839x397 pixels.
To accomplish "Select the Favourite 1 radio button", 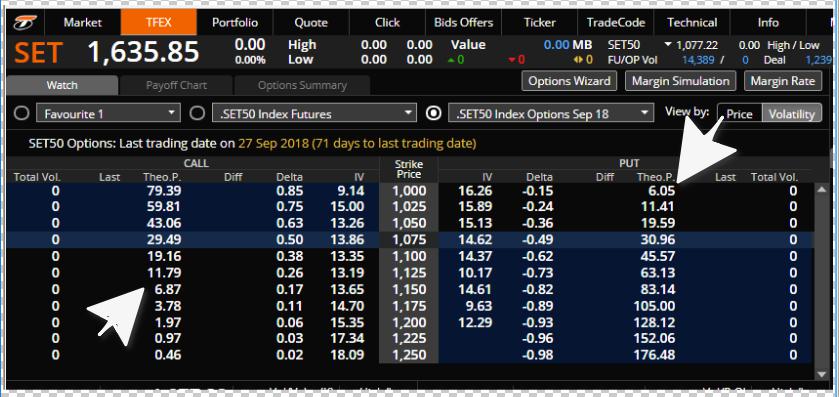I will (21, 113).
